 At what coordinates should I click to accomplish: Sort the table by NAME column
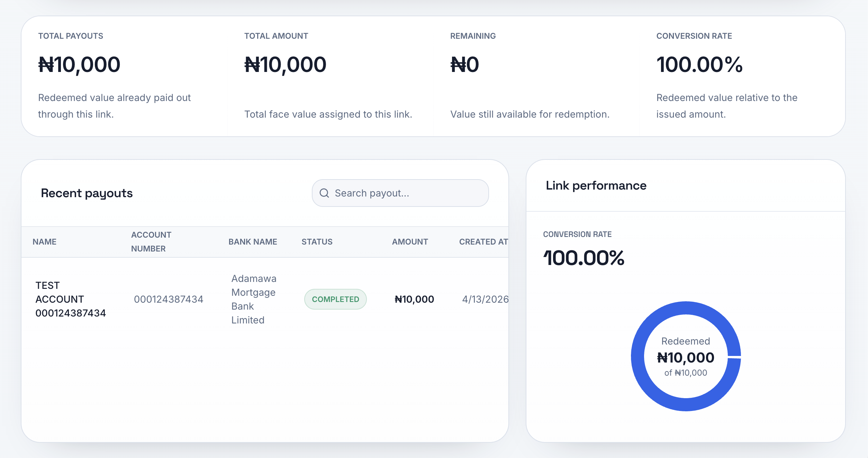[x=44, y=241]
